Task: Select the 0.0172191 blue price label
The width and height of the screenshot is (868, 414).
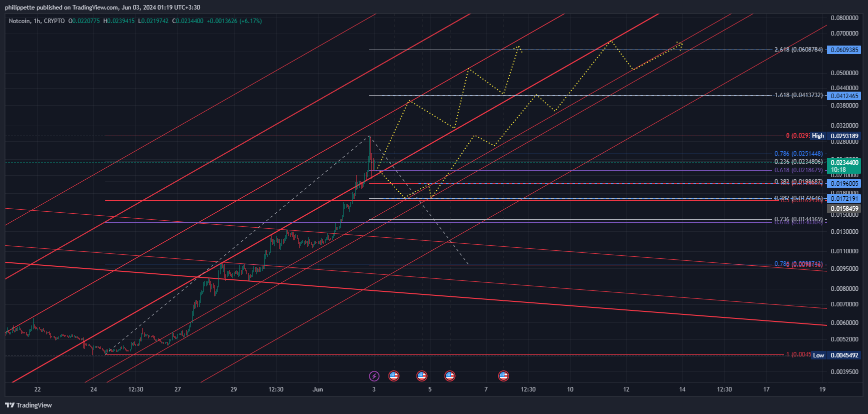Action: tap(844, 199)
